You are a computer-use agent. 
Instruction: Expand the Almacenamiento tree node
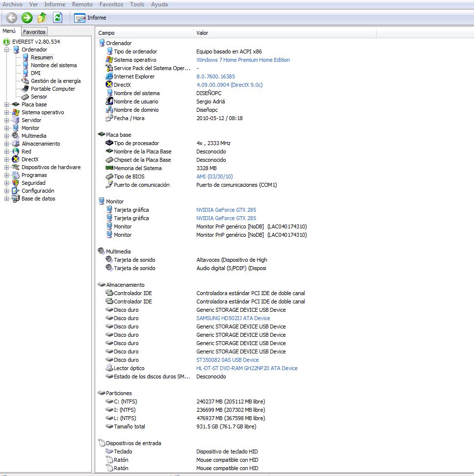(6, 144)
